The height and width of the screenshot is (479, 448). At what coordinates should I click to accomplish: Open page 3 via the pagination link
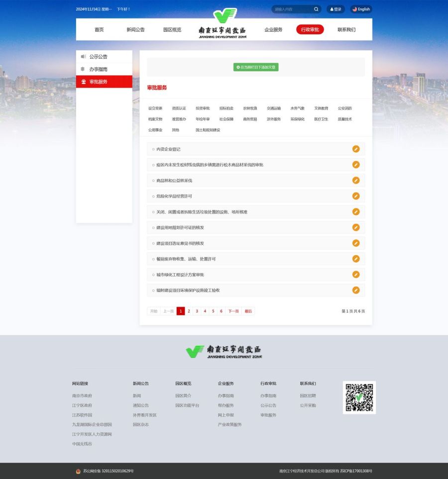[197, 310]
